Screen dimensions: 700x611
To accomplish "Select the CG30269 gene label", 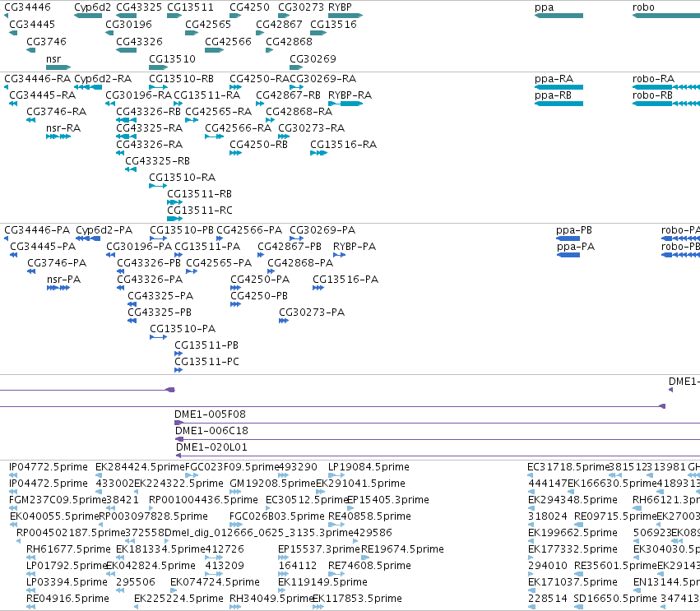I will pyautogui.click(x=313, y=59).
